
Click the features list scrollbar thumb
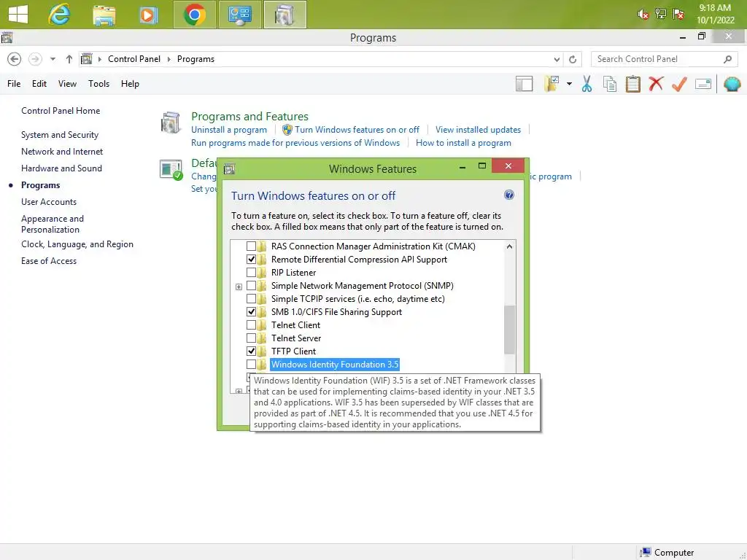coord(509,330)
